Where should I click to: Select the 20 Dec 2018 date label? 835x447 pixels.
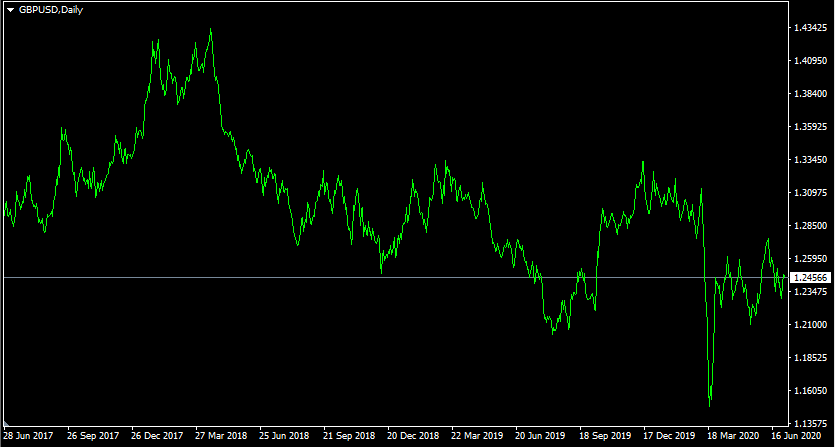413,436
